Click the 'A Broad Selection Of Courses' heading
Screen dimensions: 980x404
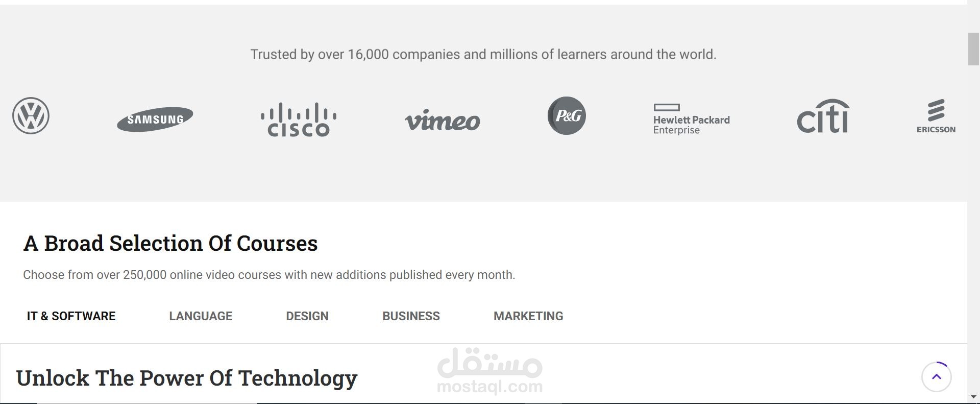(170, 243)
